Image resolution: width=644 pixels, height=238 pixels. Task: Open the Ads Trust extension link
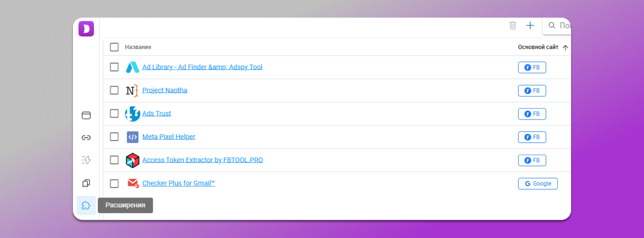point(157,114)
